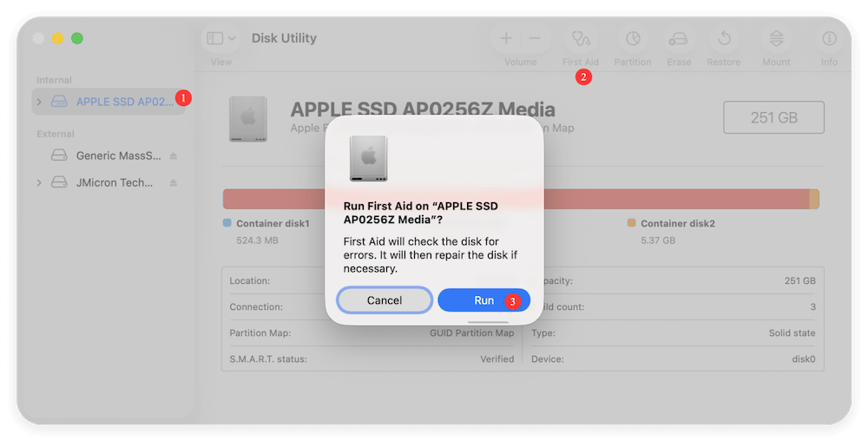Viewport: 868px width, 441px height.
Task: Open First Aid stethoscope tool
Action: [x=580, y=39]
